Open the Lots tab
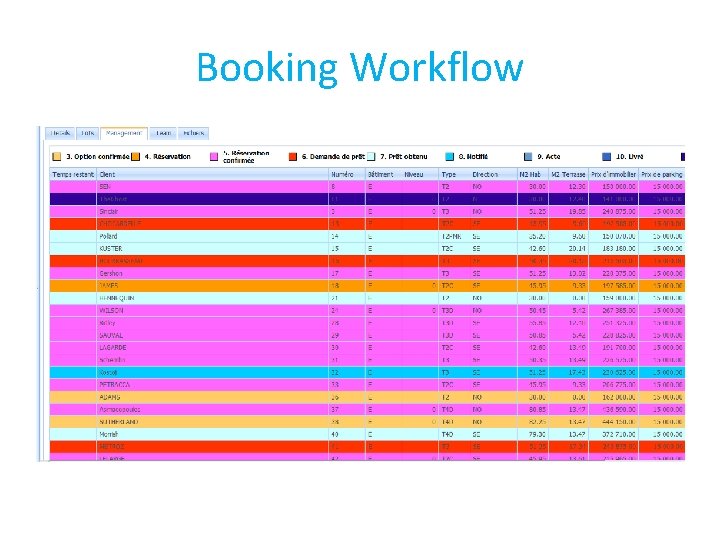Image resolution: width=720 pixels, height=540 pixels. [87, 133]
